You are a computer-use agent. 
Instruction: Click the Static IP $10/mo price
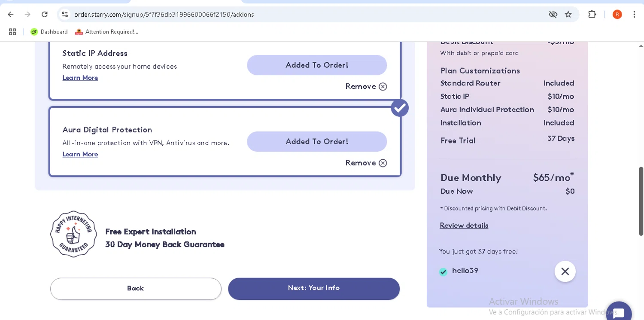click(561, 97)
